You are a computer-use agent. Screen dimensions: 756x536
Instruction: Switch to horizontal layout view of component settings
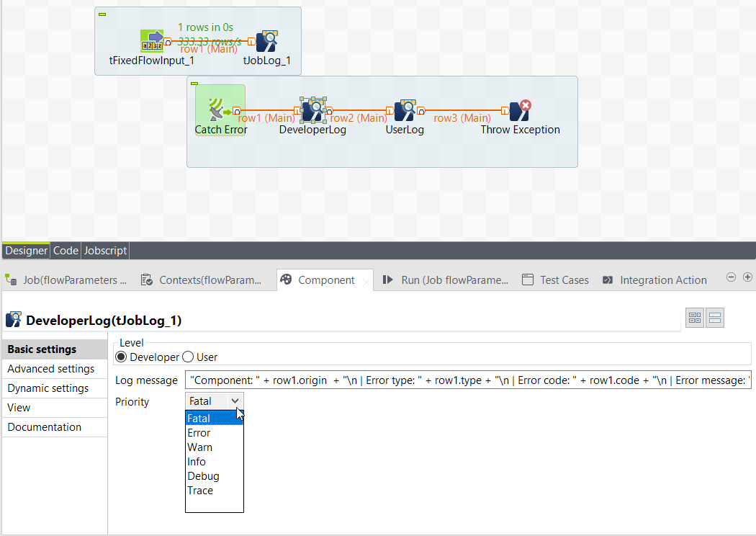(x=714, y=317)
